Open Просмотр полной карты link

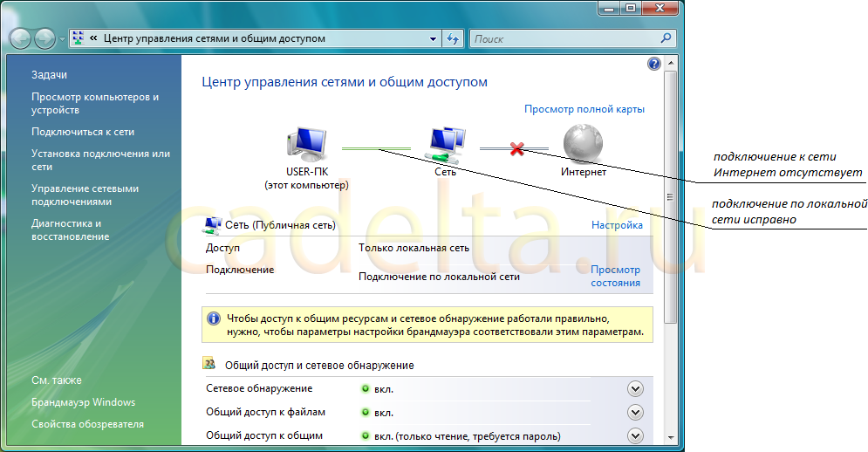pos(584,110)
